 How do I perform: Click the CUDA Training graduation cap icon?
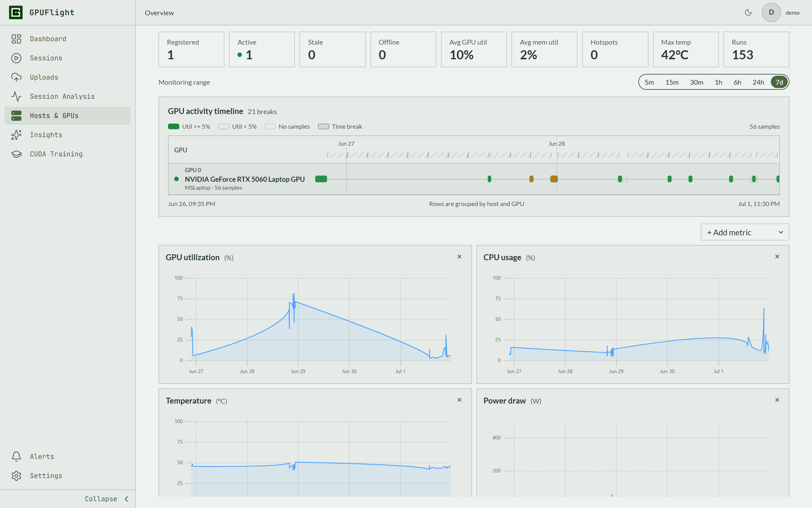tap(16, 154)
